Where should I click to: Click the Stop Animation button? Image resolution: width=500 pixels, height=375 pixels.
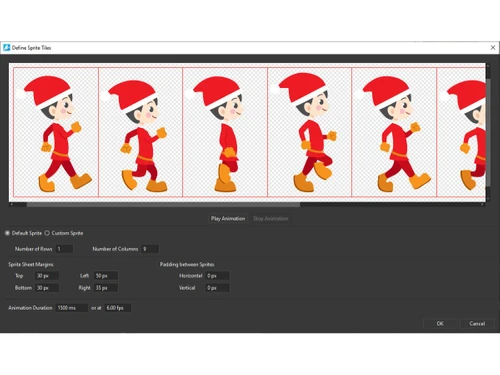(270, 219)
